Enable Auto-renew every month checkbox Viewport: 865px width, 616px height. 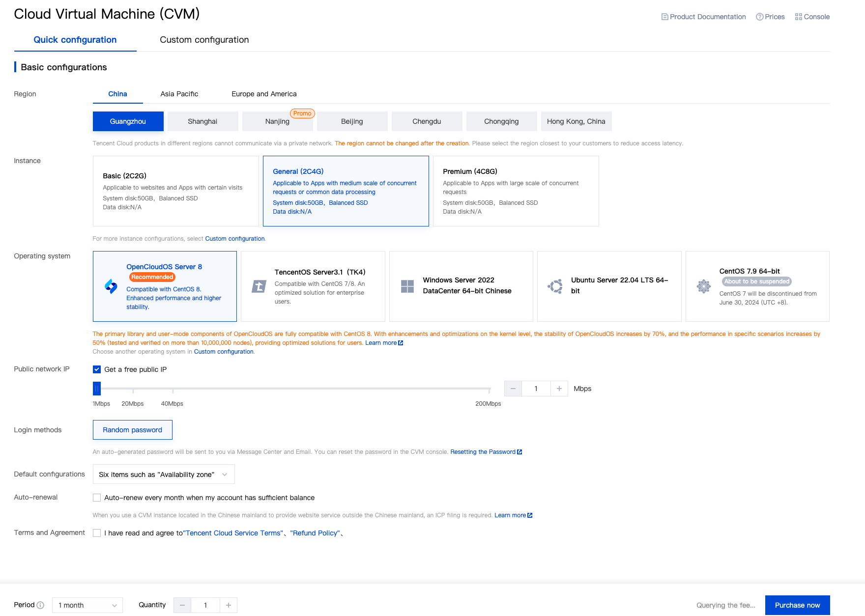[97, 498]
